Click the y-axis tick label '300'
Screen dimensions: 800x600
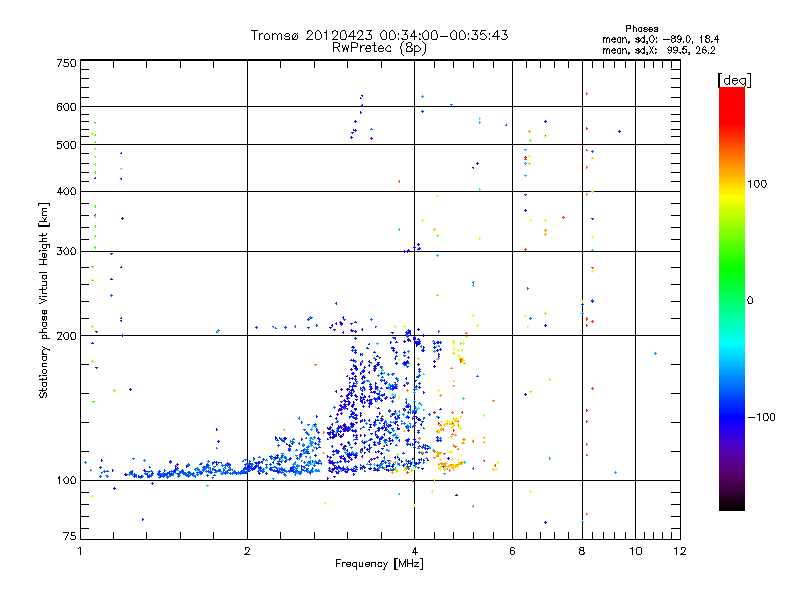pos(66,252)
